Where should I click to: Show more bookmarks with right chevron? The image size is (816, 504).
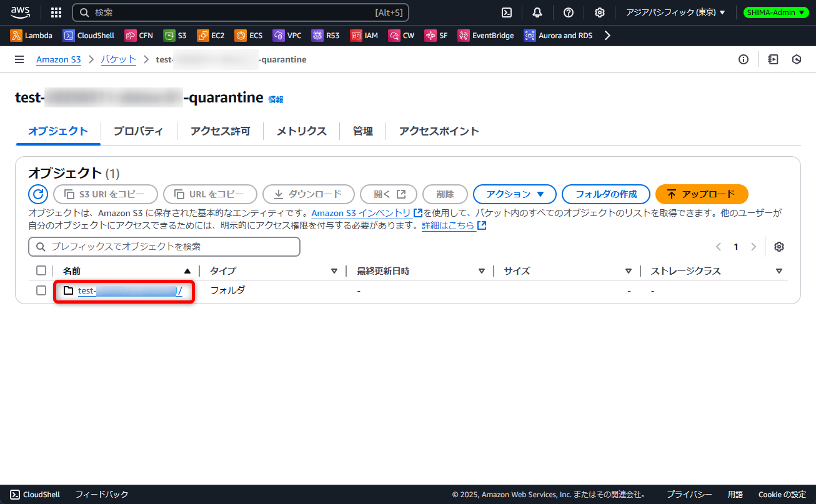pos(607,36)
